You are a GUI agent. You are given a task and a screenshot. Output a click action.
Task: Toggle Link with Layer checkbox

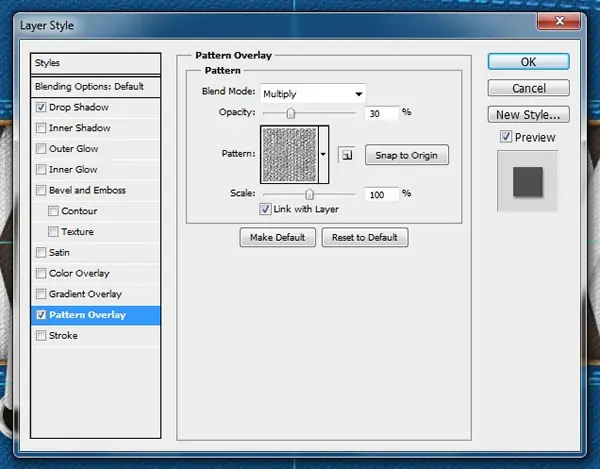[265, 209]
